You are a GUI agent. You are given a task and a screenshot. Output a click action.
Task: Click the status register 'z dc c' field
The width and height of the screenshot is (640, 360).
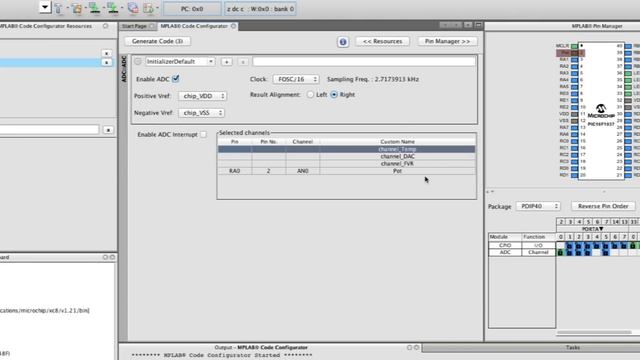point(260,9)
